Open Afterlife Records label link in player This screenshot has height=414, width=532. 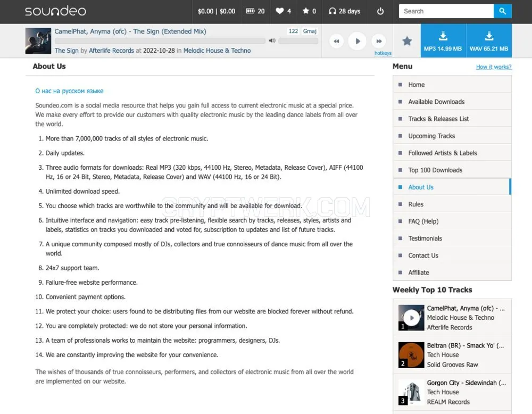[111, 51]
